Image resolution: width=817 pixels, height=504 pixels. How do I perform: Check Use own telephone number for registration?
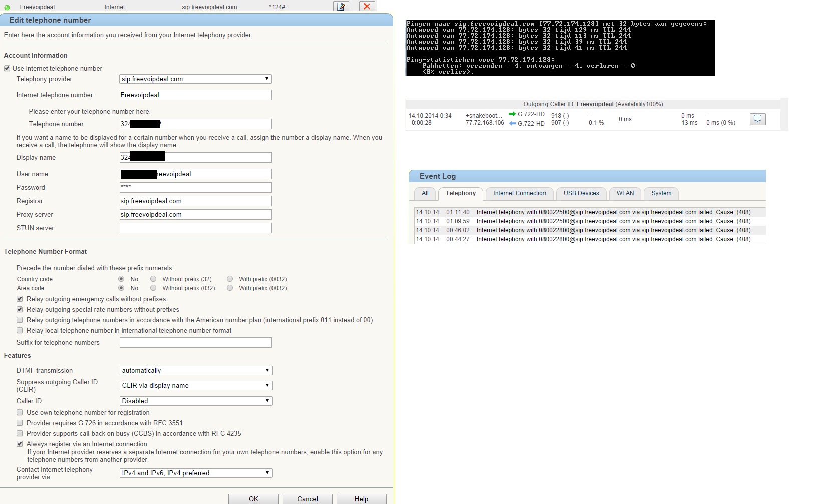(x=20, y=413)
